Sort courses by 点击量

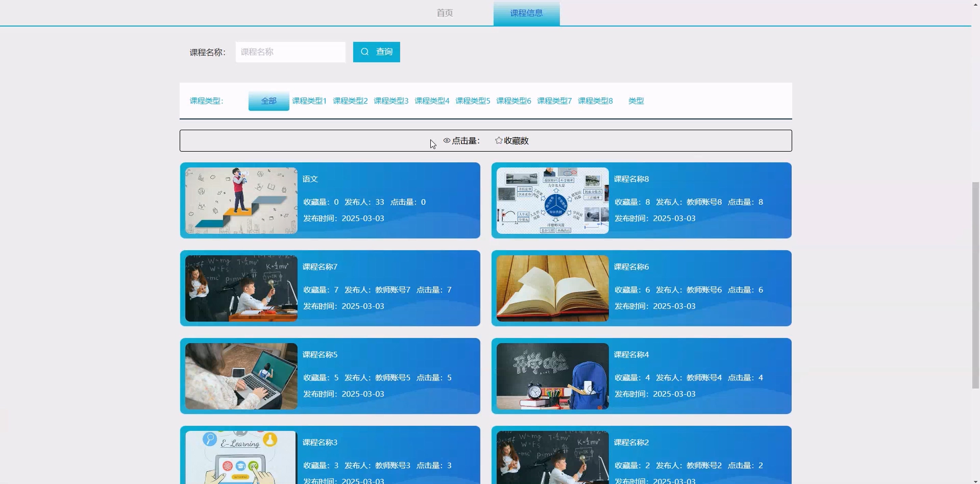466,141
